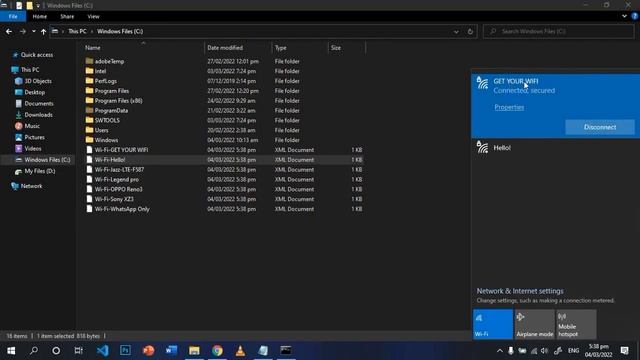Viewport: 640px width, 360px height.
Task: Open recent locations dropdown arrow
Action: (x=33, y=31)
